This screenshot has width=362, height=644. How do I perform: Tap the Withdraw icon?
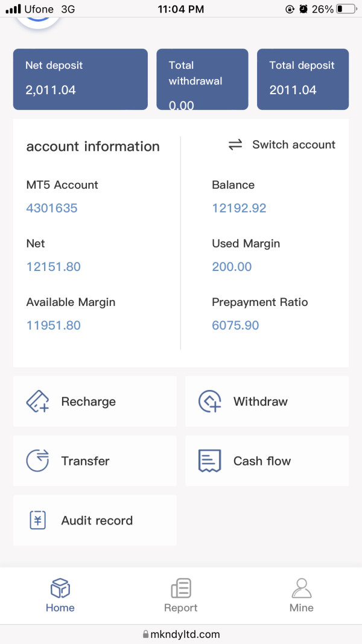coord(210,401)
